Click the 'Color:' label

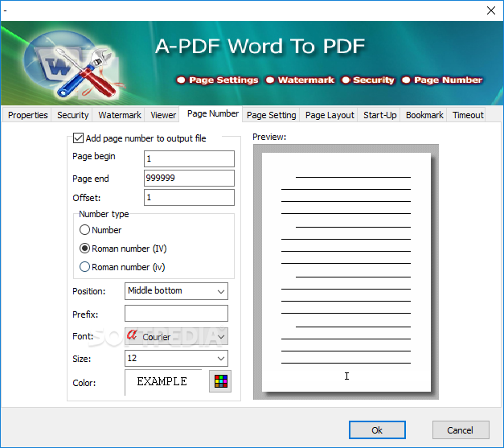pos(84,383)
